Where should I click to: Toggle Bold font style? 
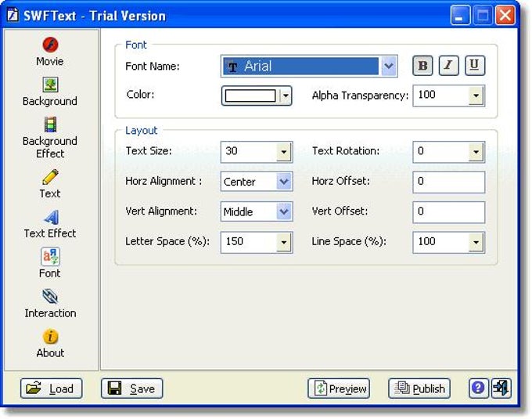[422, 66]
